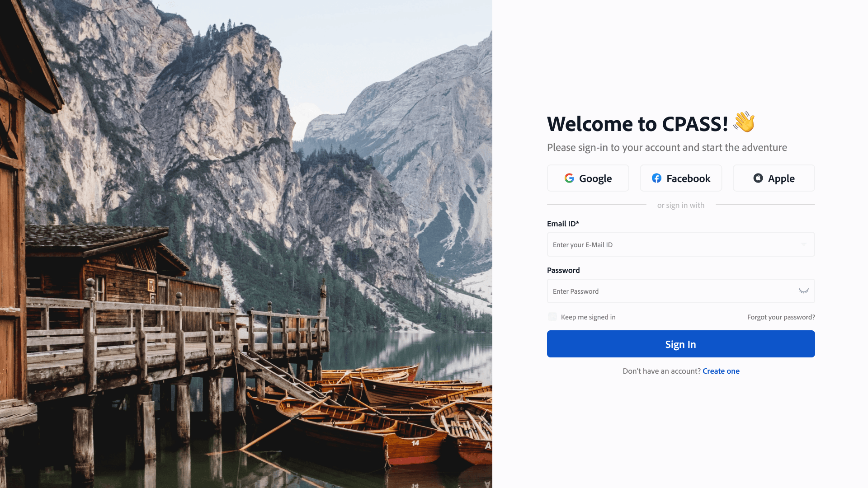The width and height of the screenshot is (868, 488).
Task: Choose Facebook as sign-in method
Action: pos(681,178)
